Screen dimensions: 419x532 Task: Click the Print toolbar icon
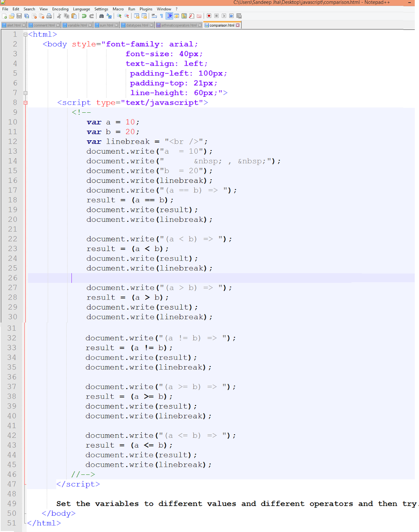[49, 16]
